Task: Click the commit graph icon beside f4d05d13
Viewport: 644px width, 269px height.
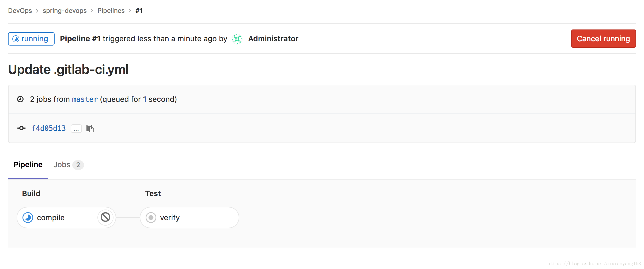Action: coord(21,128)
